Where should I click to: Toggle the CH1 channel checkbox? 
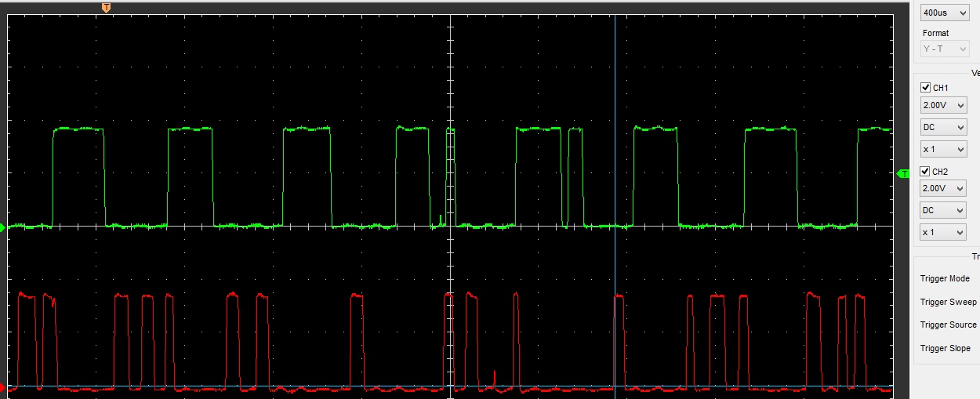coord(926,88)
